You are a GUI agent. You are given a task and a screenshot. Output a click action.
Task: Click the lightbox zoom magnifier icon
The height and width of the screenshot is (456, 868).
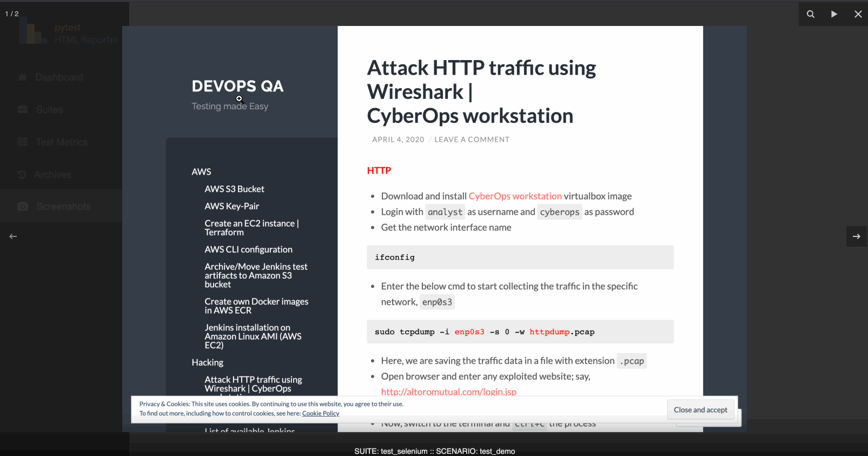click(810, 14)
